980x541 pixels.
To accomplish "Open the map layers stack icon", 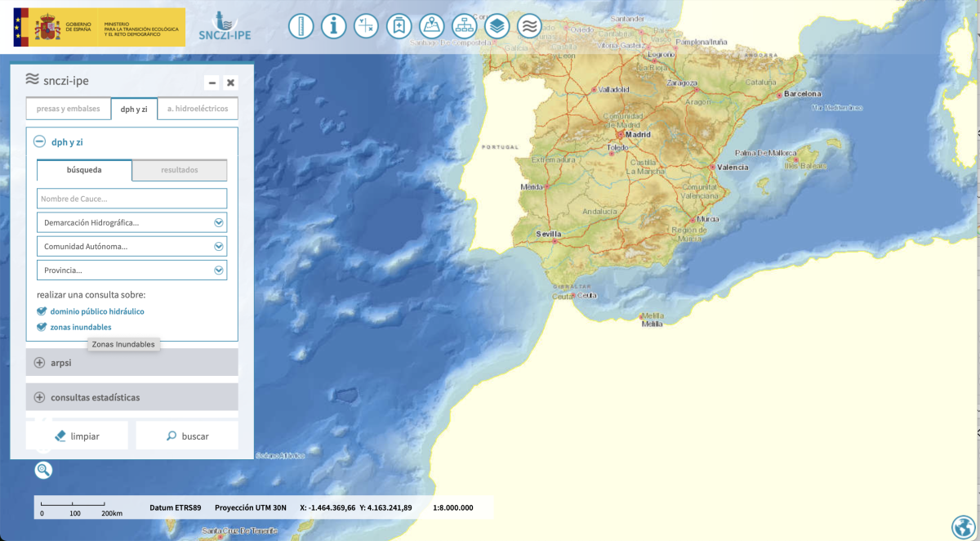I will click(x=497, y=26).
